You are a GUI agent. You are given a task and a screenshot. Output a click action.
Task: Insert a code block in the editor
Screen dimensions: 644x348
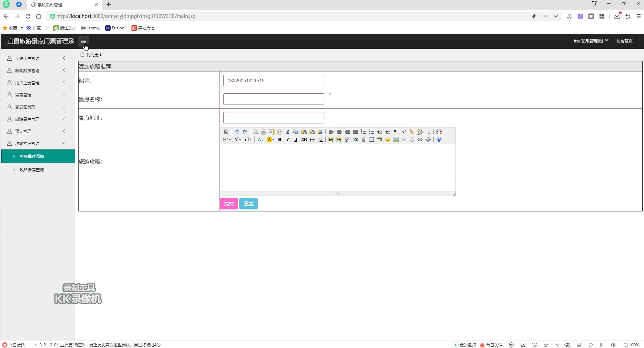click(280, 132)
